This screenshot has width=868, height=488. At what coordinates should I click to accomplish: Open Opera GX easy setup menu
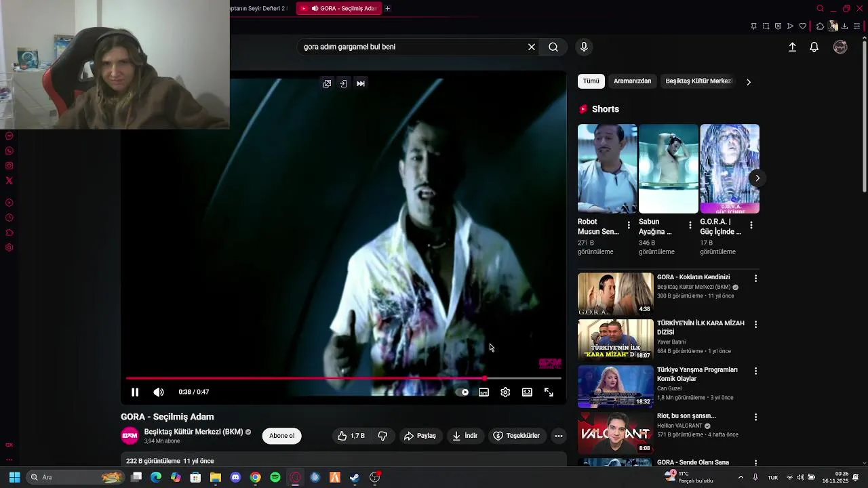pyautogui.click(x=857, y=26)
